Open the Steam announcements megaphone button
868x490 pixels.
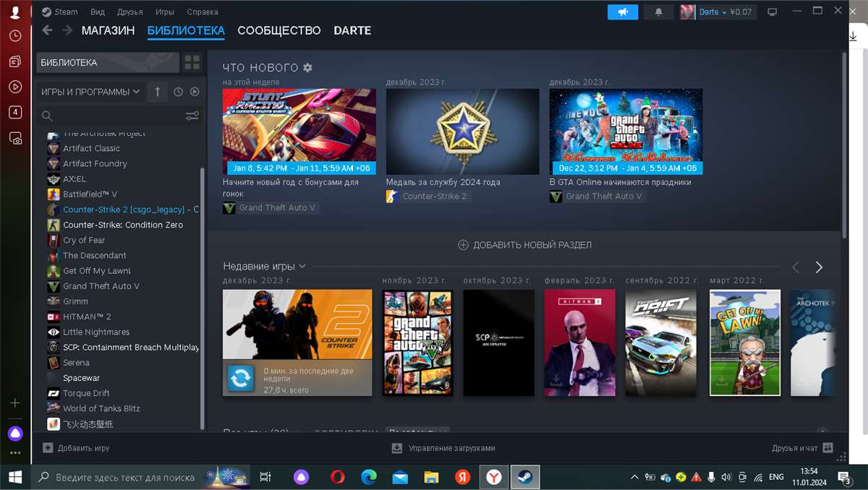point(622,12)
